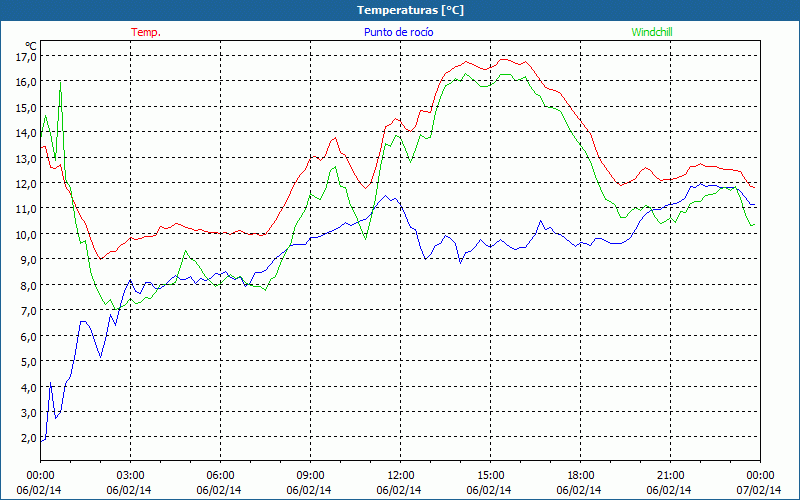Select the blue Punto de rocío legend
Viewport: 800px width, 500px height.
pyautogui.click(x=398, y=32)
